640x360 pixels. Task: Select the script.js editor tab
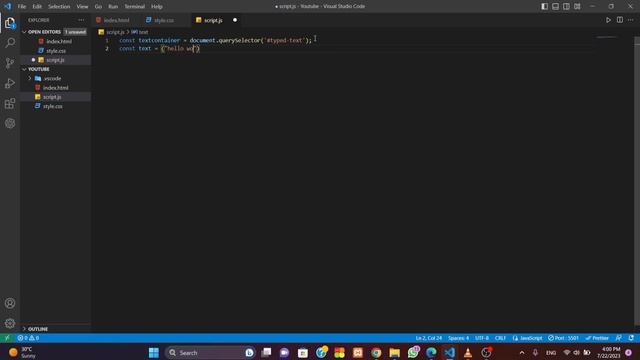(x=213, y=20)
